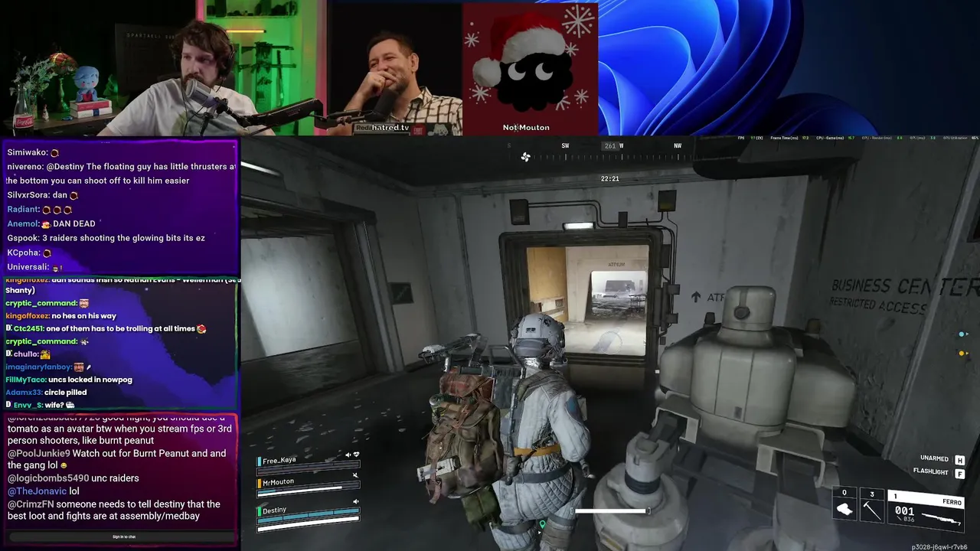This screenshot has width=980, height=551.
Task: Click username imaginaryfanboy in chat
Action: (38, 367)
